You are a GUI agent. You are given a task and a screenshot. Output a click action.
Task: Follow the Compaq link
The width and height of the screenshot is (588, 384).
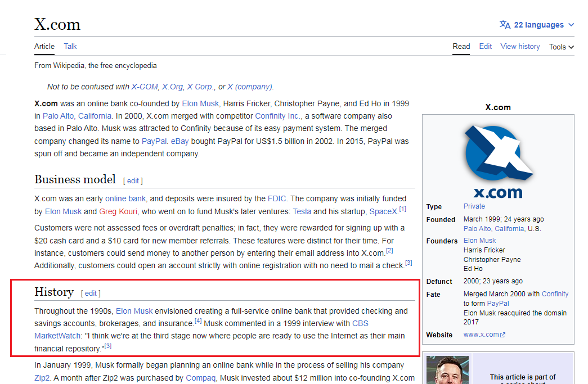[x=201, y=378]
